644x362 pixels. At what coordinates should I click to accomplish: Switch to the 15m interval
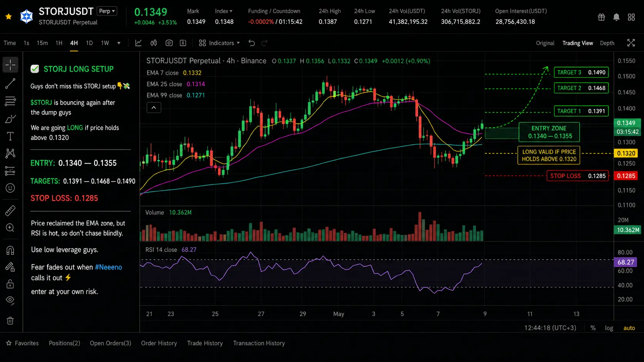[x=42, y=43]
